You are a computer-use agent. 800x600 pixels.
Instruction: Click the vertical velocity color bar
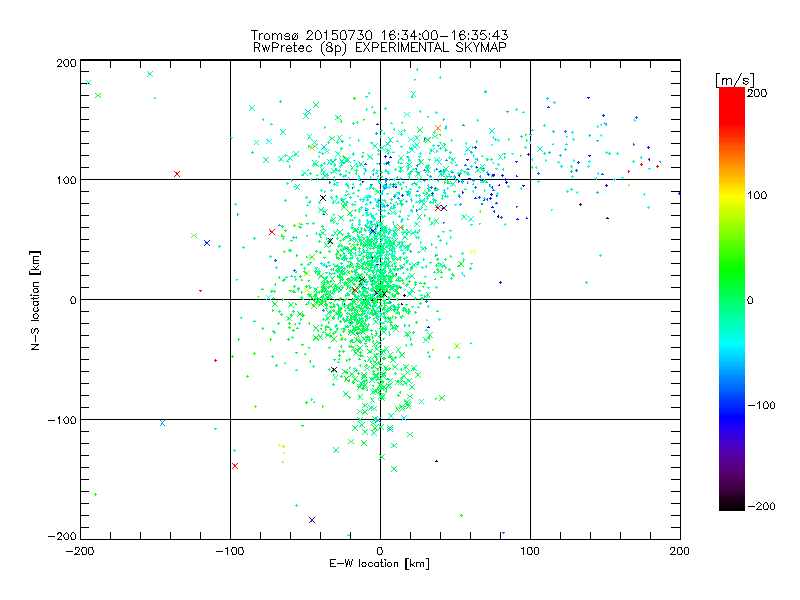pyautogui.click(x=732, y=298)
